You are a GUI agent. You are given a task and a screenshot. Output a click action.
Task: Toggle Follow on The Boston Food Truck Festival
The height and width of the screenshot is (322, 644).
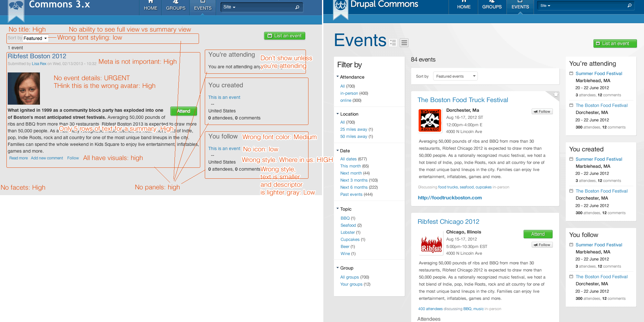coord(542,111)
